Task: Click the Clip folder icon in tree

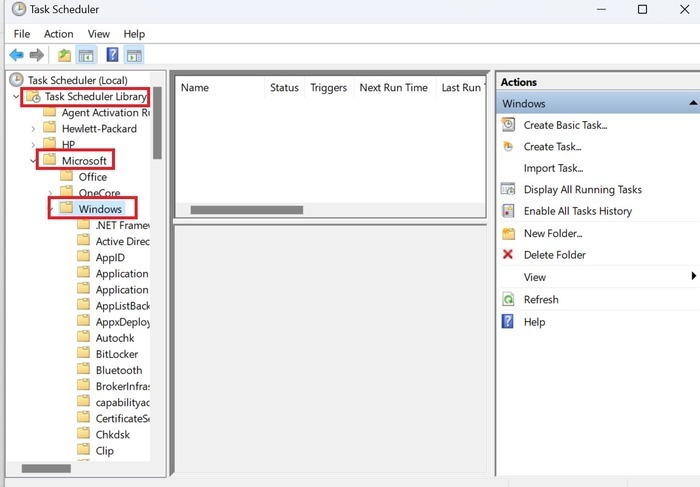Action: [83, 450]
